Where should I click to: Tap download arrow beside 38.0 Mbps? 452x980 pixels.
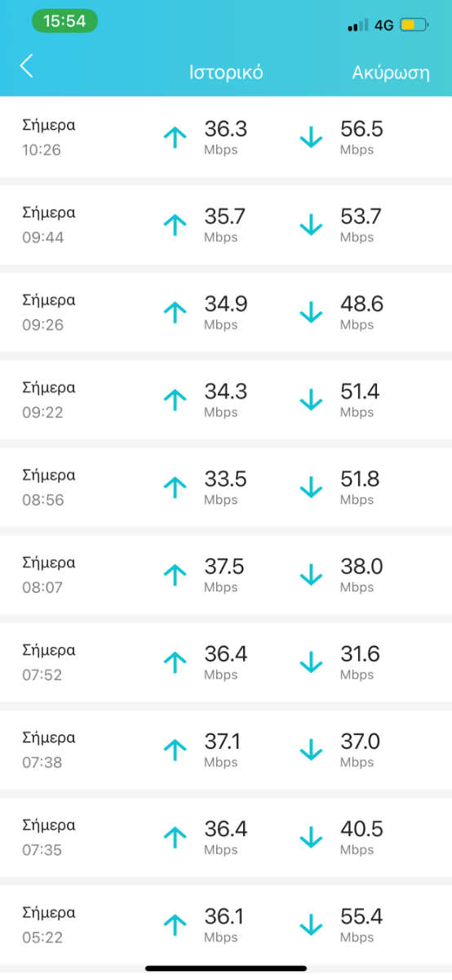pos(311,575)
